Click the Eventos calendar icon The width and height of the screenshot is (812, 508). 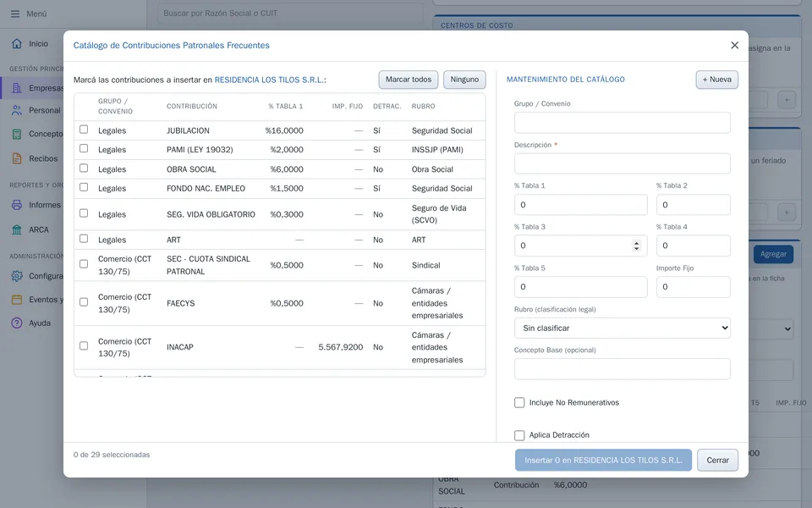[x=17, y=300]
